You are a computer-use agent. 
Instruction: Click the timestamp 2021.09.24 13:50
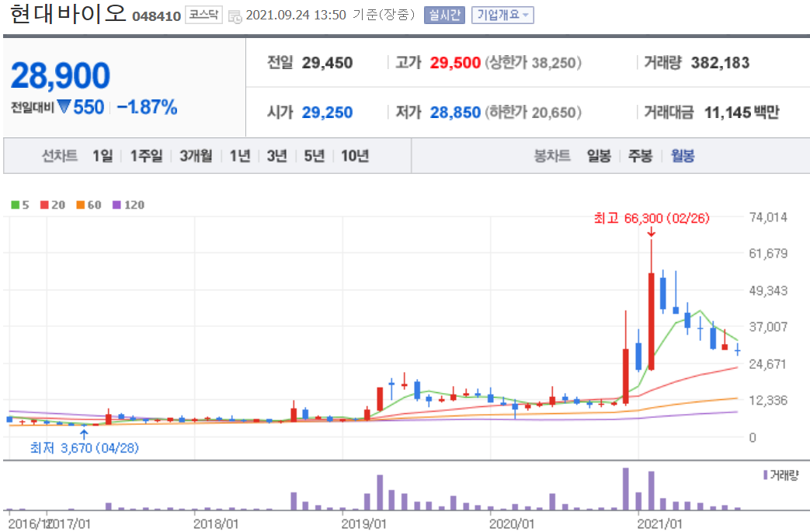296,15
